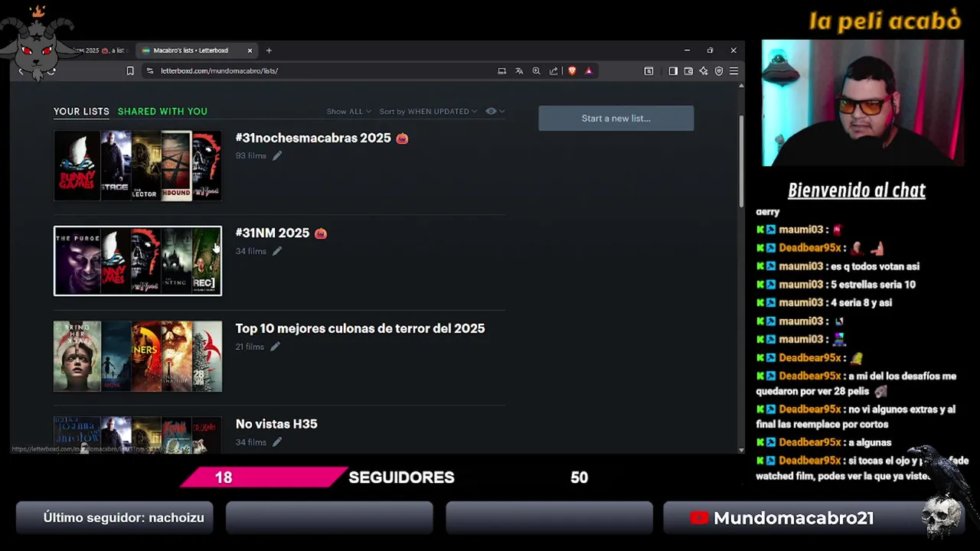Click the Funny Games poster in first list
The width and height of the screenshot is (980, 551).
[77, 165]
